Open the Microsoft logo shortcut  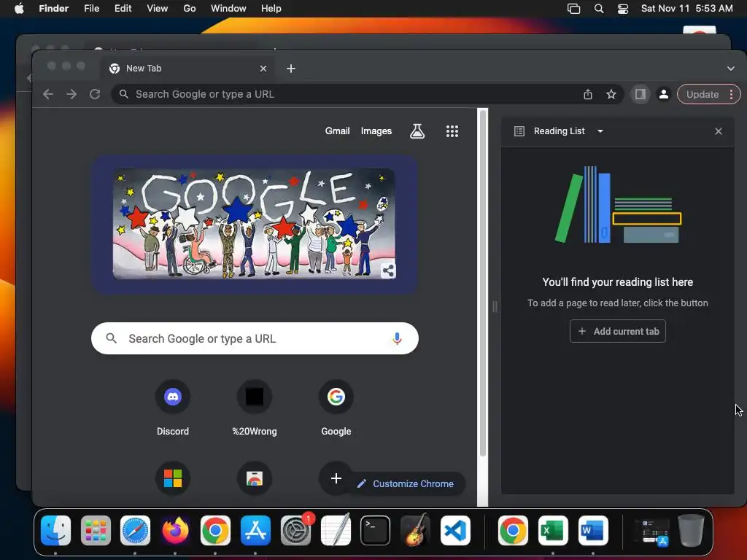[x=173, y=478]
